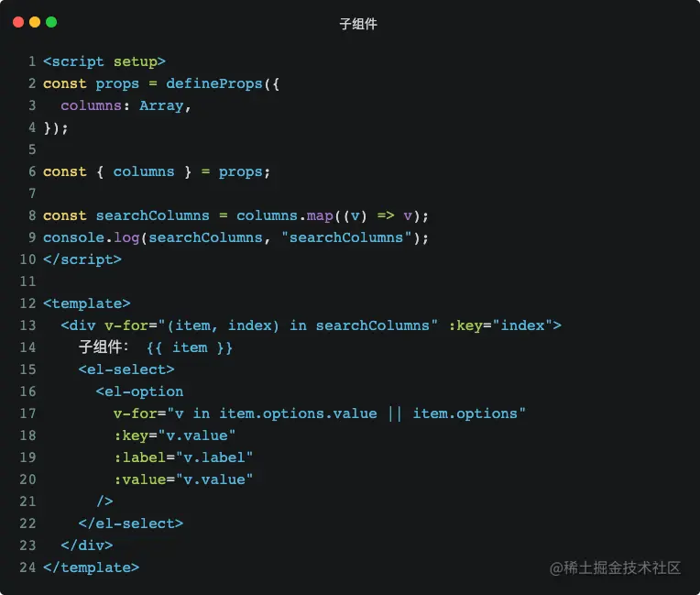The height and width of the screenshot is (595, 700).
Task: Click the yellow minimize window button
Action: pyautogui.click(x=35, y=22)
